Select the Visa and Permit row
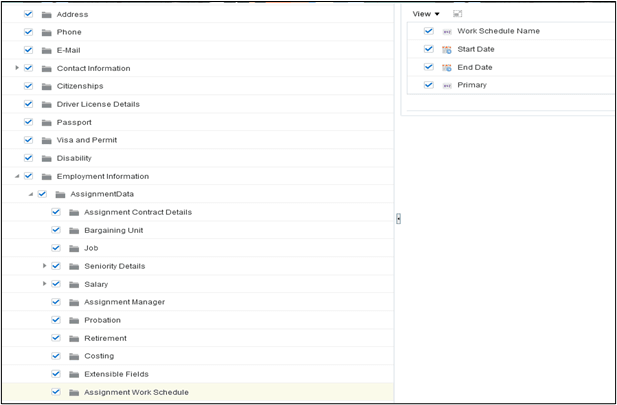 tap(198, 140)
